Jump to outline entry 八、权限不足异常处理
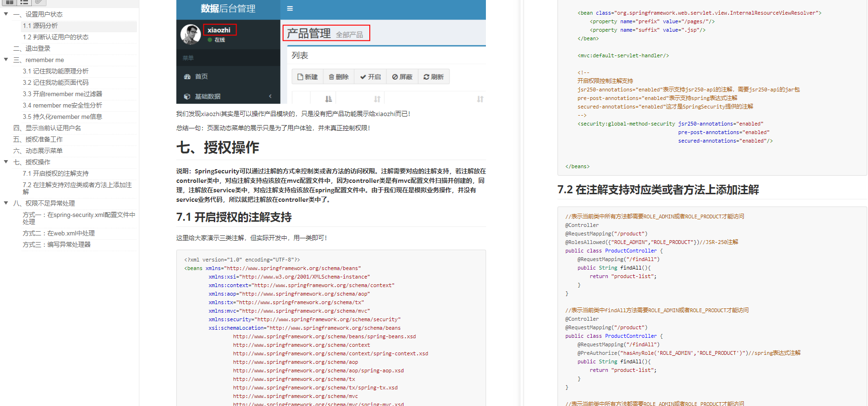This screenshot has height=406, width=868. (x=44, y=203)
